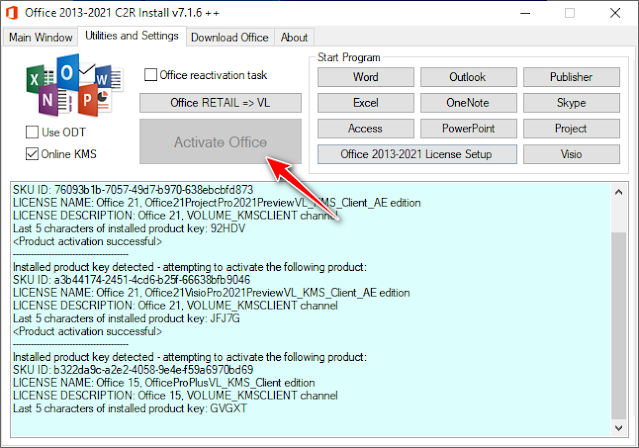Click the Office apps logo image

tap(75, 85)
